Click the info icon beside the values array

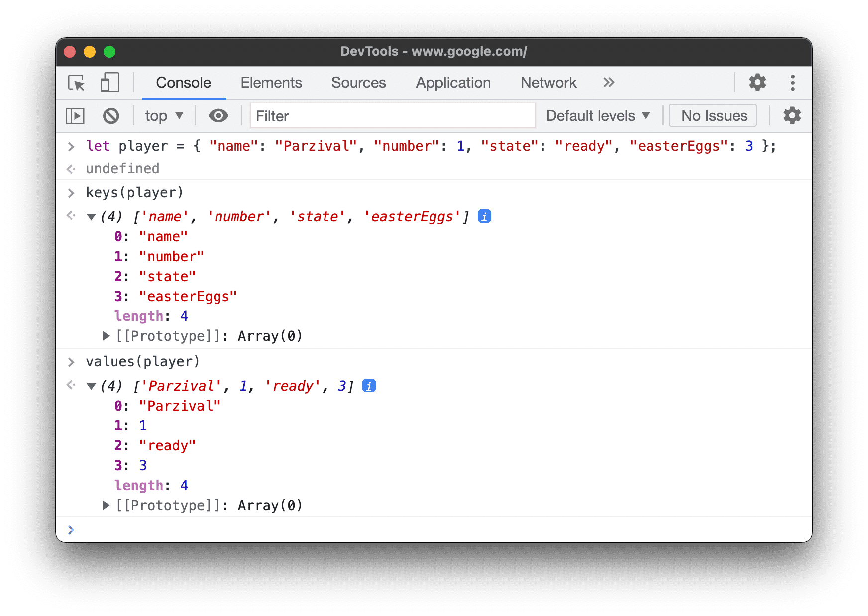click(368, 385)
